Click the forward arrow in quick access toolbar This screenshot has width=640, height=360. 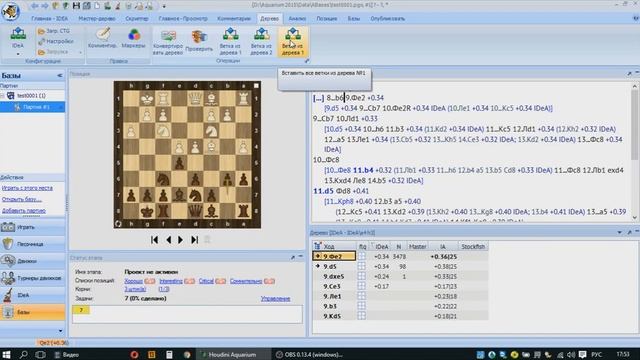tap(44, 6)
